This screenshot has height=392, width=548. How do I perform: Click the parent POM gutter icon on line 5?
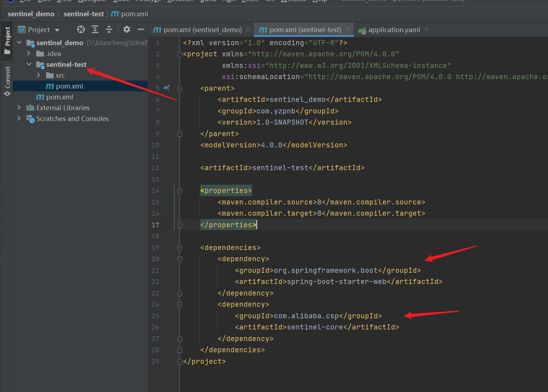click(167, 88)
